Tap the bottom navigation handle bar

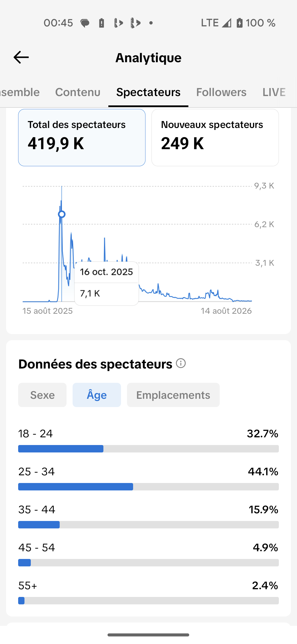tap(148, 635)
